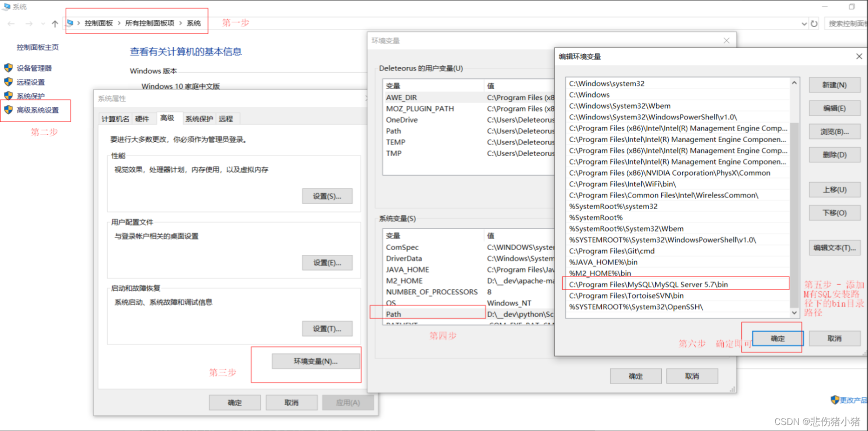Select the %M2_HOME%\bin path entry

point(678,273)
